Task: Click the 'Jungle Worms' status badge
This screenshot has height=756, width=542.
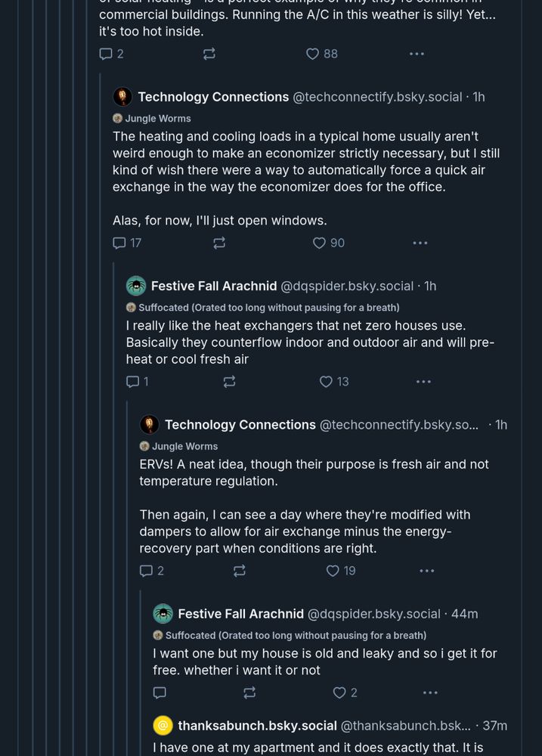Action: pyautogui.click(x=151, y=118)
